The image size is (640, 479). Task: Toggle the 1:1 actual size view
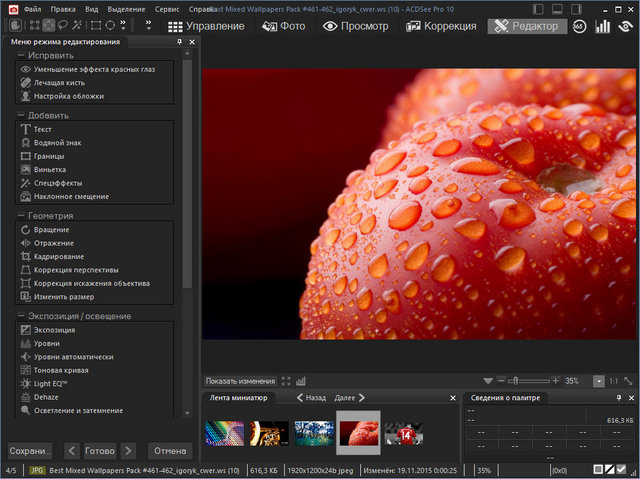pyautogui.click(x=614, y=381)
